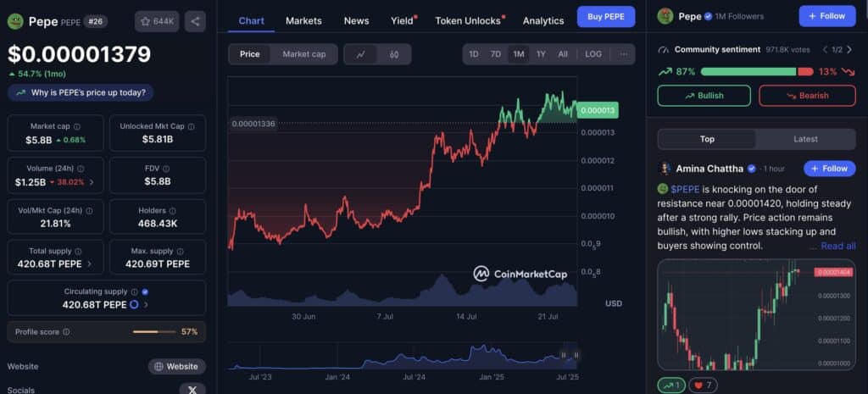
Task: Open the candlestick chart image in post
Action: point(756,314)
